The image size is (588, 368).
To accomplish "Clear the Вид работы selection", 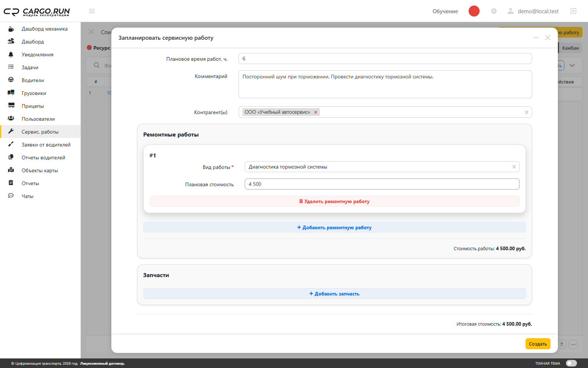I will pos(514,167).
